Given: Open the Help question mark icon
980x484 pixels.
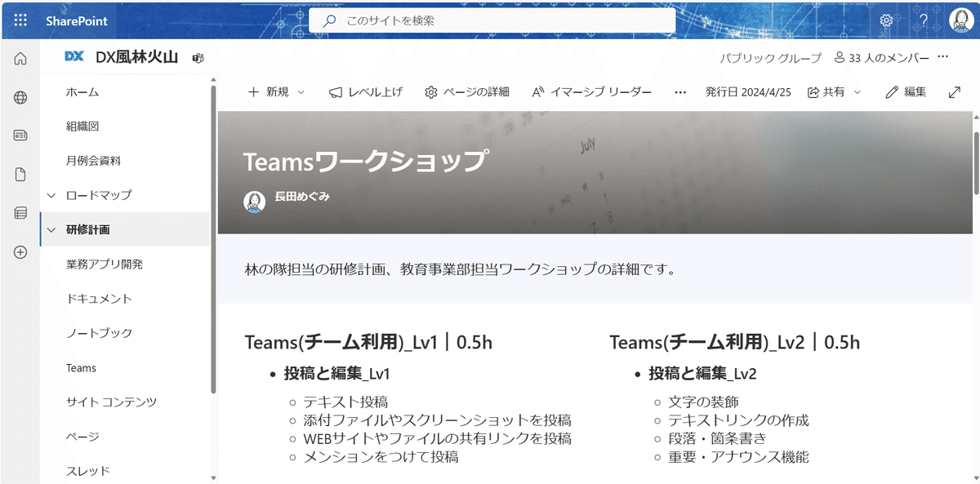Looking at the screenshot, I should pyautogui.click(x=924, y=20).
